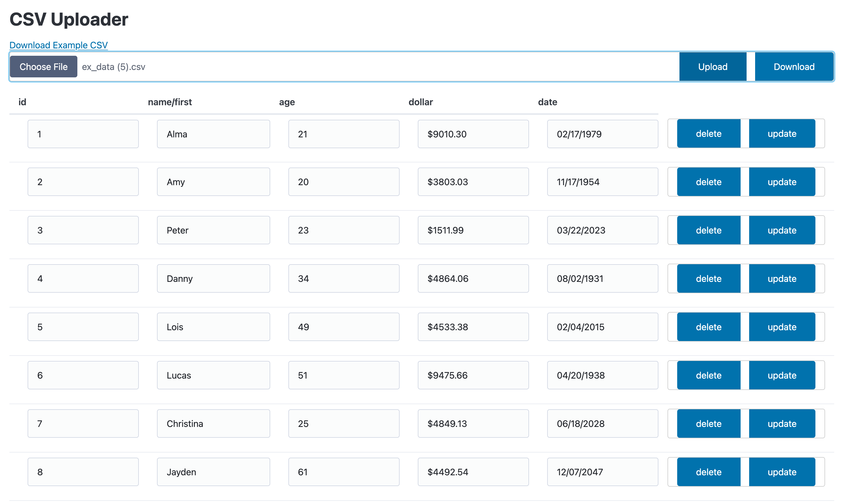Delete the row for Lois
843x504 pixels.
[708, 327]
